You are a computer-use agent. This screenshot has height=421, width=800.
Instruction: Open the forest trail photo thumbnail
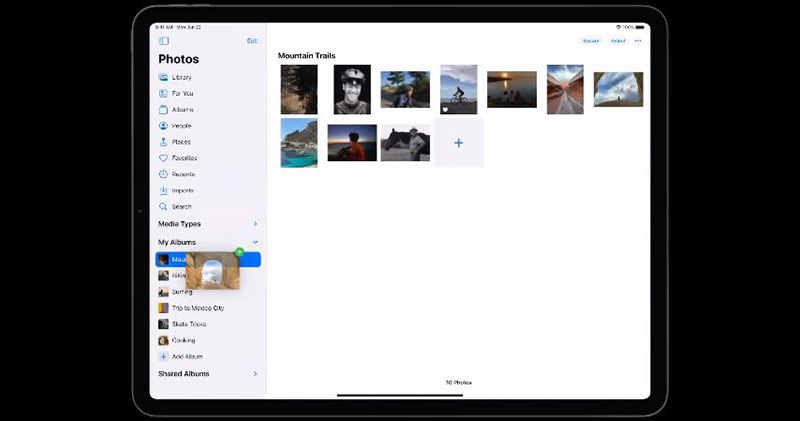[x=299, y=89]
